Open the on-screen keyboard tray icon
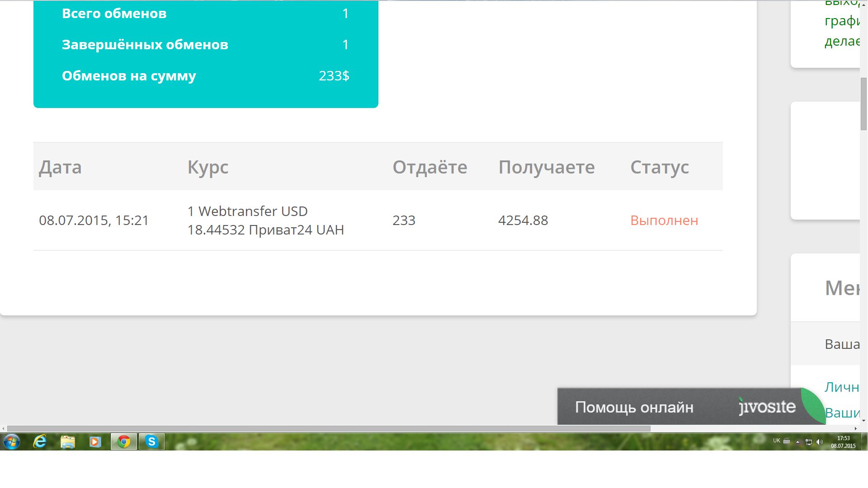Screen dimensions: 868x488 click(787, 441)
